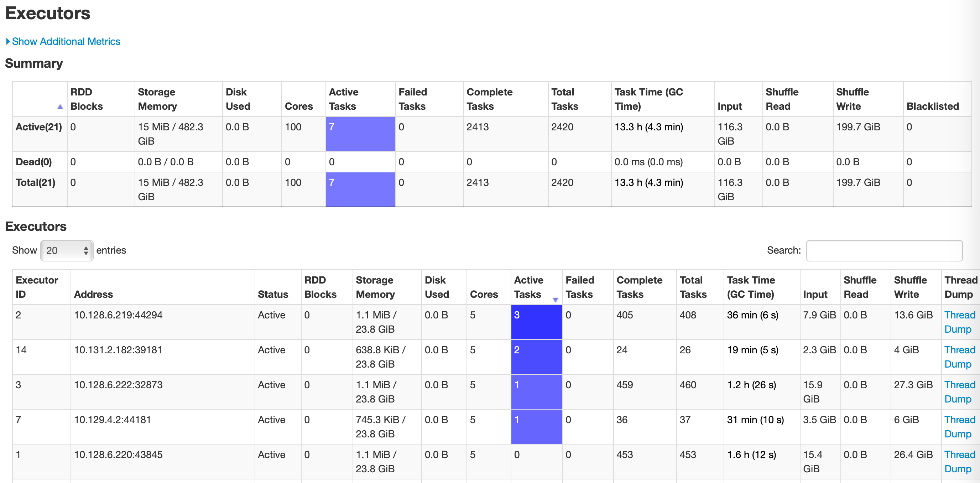Viewport: 980px width, 483px height.
Task: Sort executors by Failed Tasks
Action: click(x=579, y=287)
